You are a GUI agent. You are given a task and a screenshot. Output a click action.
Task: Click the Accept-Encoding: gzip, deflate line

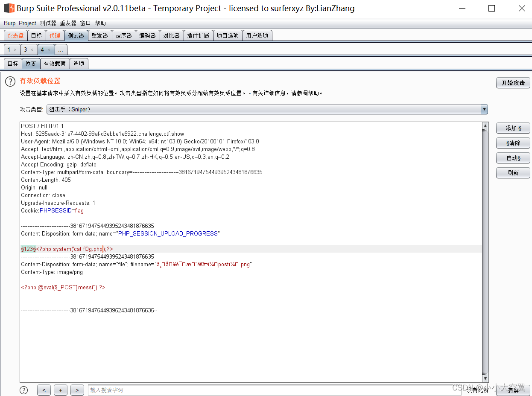pos(58,164)
